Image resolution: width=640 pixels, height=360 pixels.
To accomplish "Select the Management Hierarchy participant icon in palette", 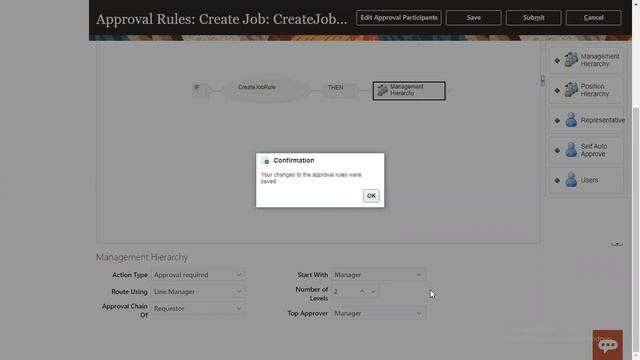I will [571, 60].
